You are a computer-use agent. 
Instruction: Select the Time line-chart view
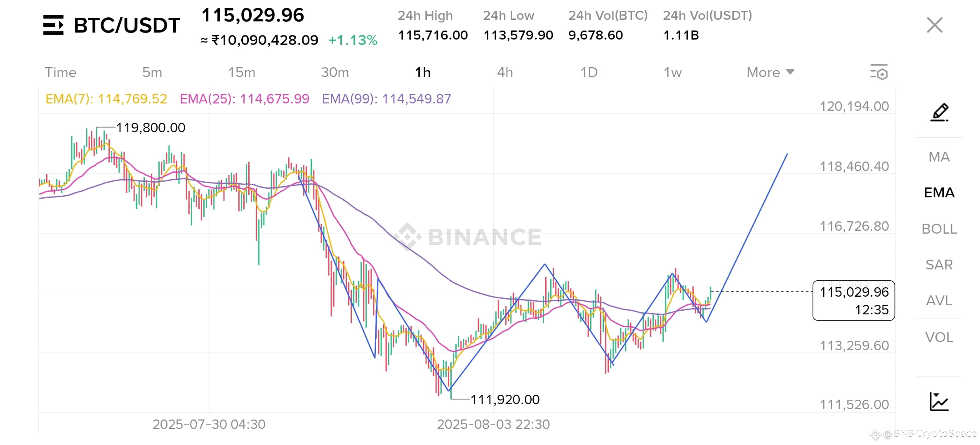point(61,72)
